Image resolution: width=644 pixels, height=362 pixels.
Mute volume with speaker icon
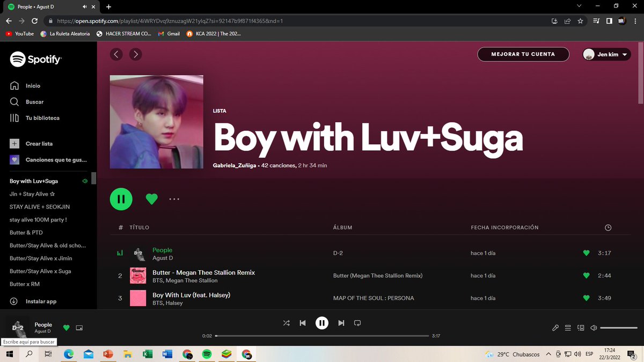tap(594, 328)
